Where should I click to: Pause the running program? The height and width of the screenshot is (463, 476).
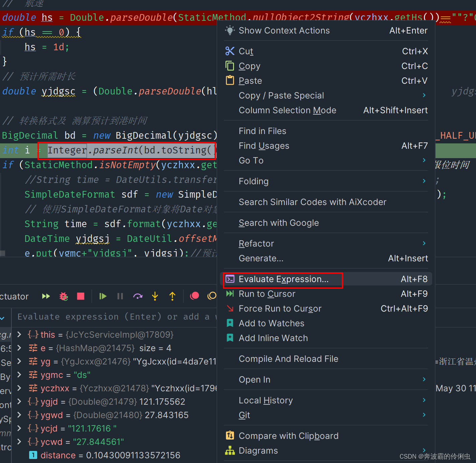(120, 296)
